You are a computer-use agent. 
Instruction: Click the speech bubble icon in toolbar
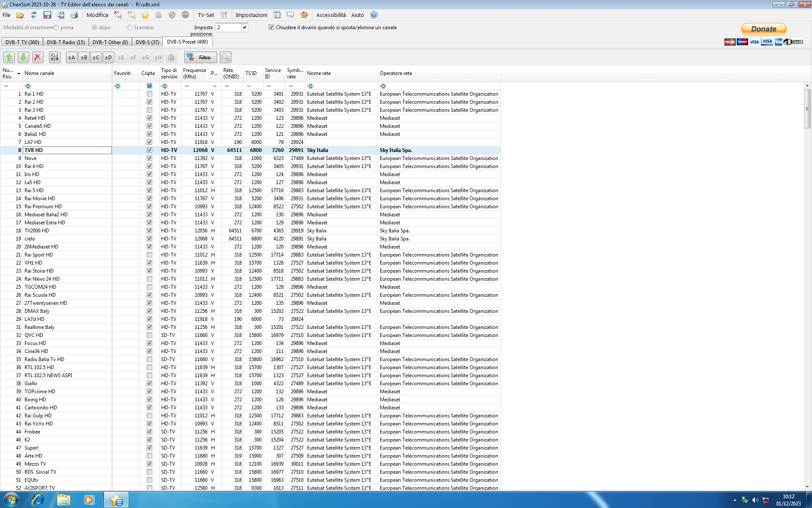tap(291, 15)
